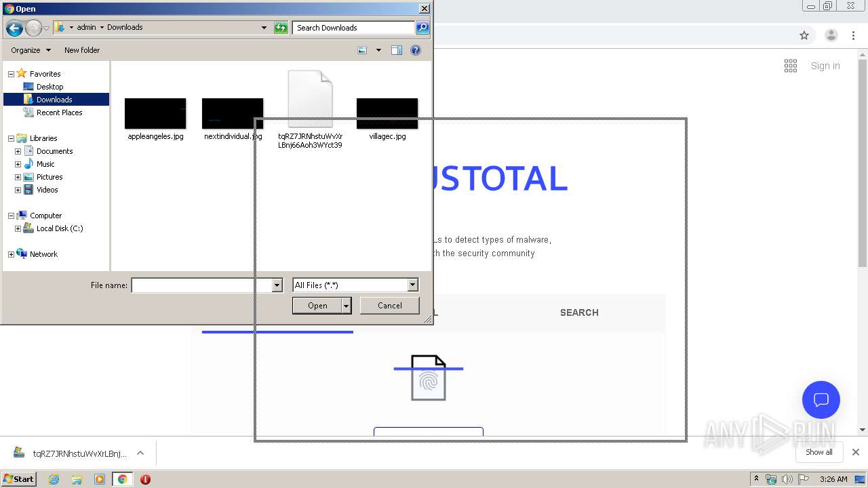868x488 pixels.
Task: Click Sign in link on page
Action: click(x=825, y=66)
